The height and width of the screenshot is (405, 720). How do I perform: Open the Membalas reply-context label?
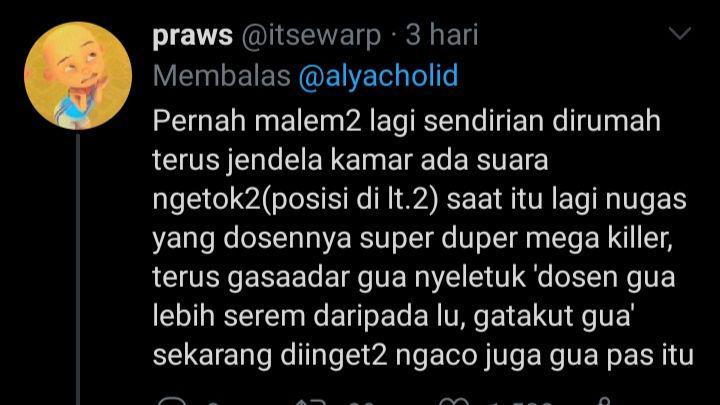tap(221, 75)
